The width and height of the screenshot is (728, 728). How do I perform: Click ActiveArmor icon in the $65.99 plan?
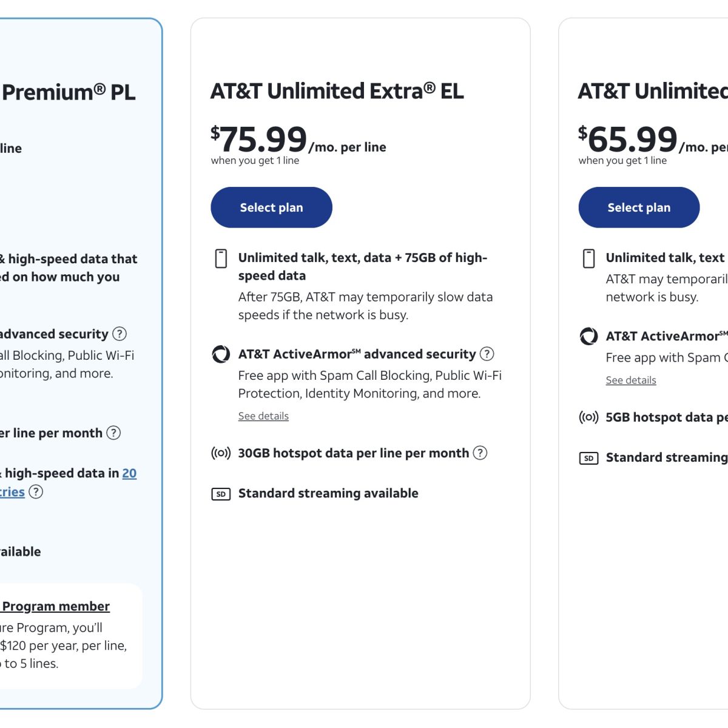coord(588,336)
